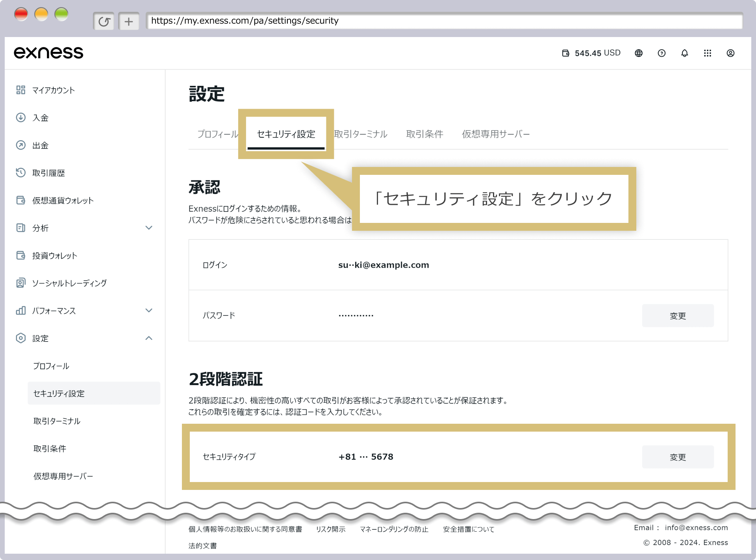This screenshot has height=560, width=756.
Task: Expand the 分析 section chevron
Action: pos(149,228)
